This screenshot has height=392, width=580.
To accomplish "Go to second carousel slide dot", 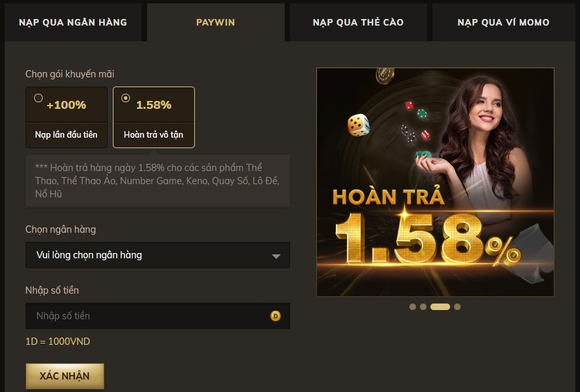I will point(423,307).
